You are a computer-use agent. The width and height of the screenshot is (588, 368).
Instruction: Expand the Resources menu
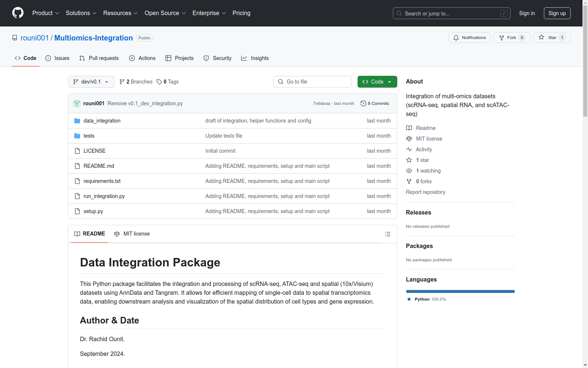pyautogui.click(x=121, y=13)
